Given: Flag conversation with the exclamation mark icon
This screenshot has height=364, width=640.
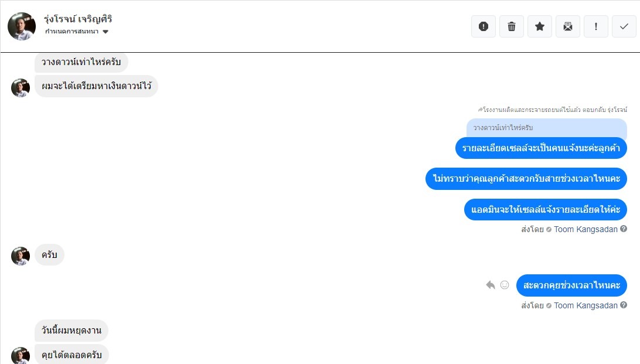Looking at the screenshot, I should [596, 26].
